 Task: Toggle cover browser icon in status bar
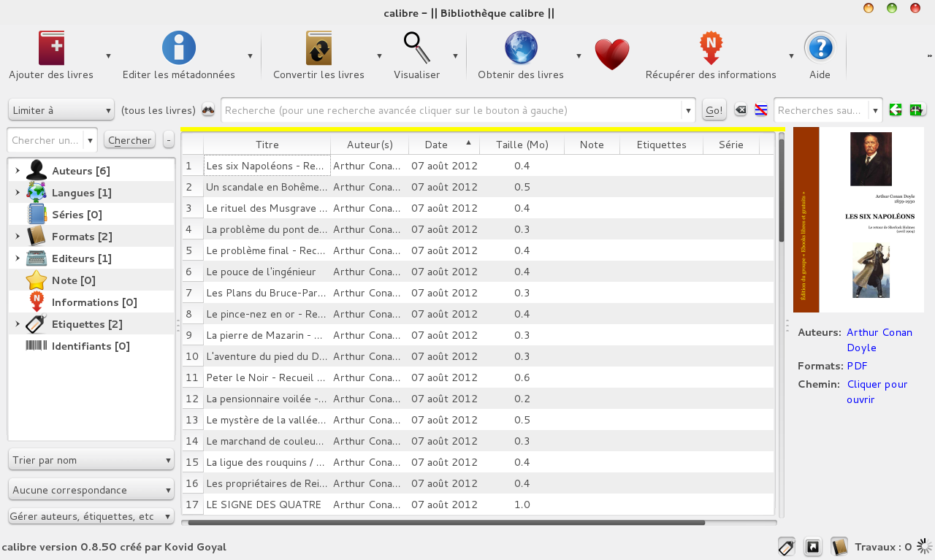813,547
